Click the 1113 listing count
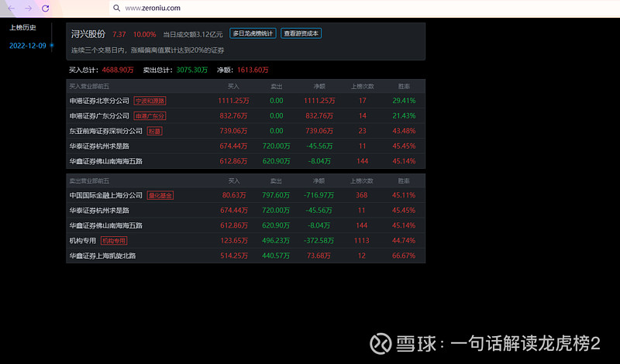Screen dimensions: 620x364 (x=361, y=241)
